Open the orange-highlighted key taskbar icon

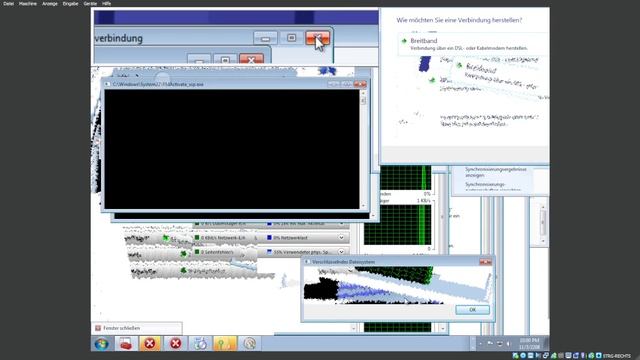224,344
